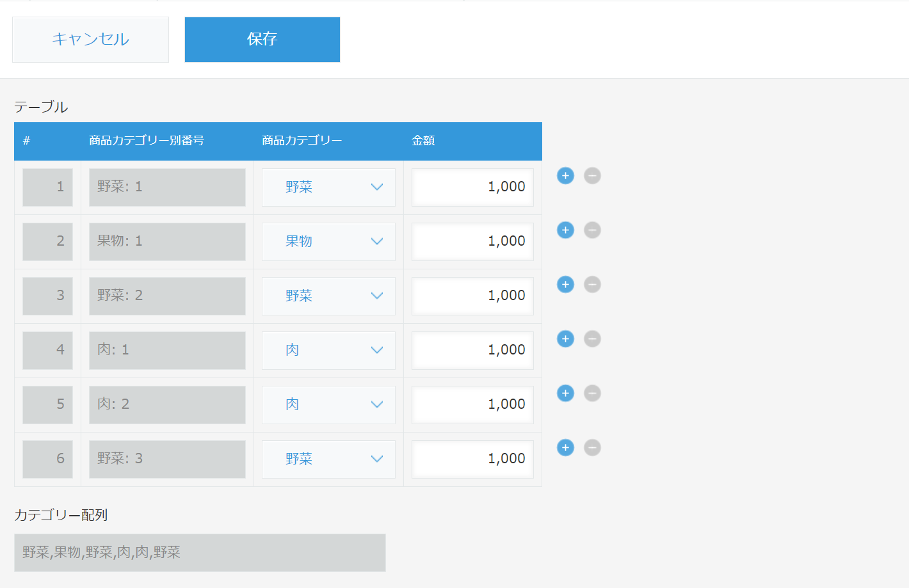Focus the 金額 field in row 1
Viewport: 909px width, 588px height.
pos(472,187)
